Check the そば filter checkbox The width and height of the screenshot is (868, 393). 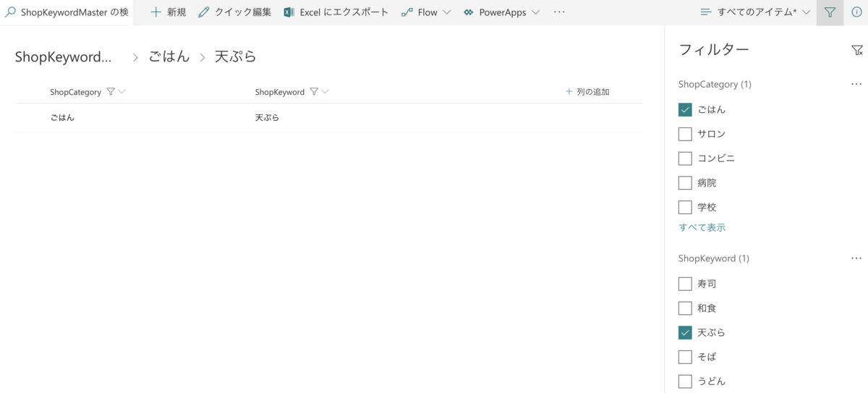[x=685, y=357]
